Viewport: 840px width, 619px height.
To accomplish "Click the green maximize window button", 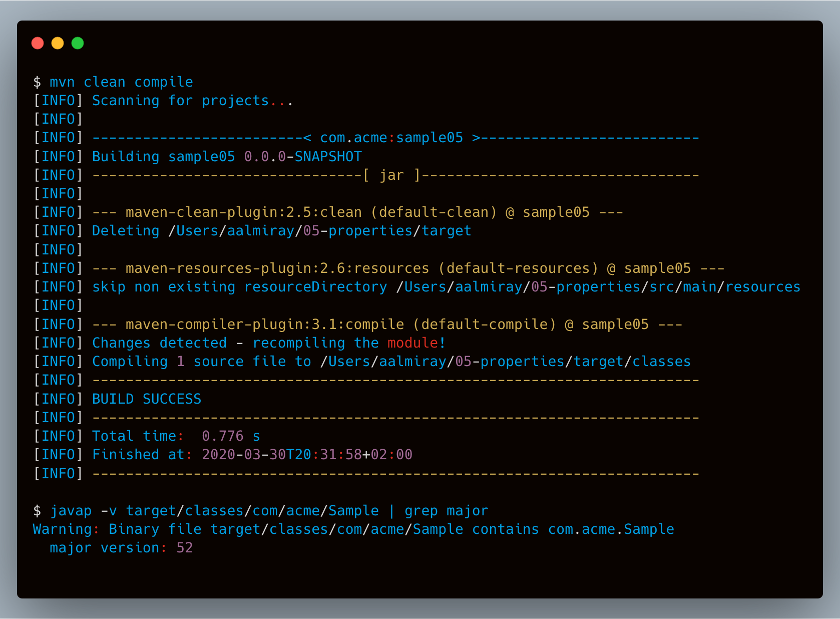I will [x=78, y=44].
